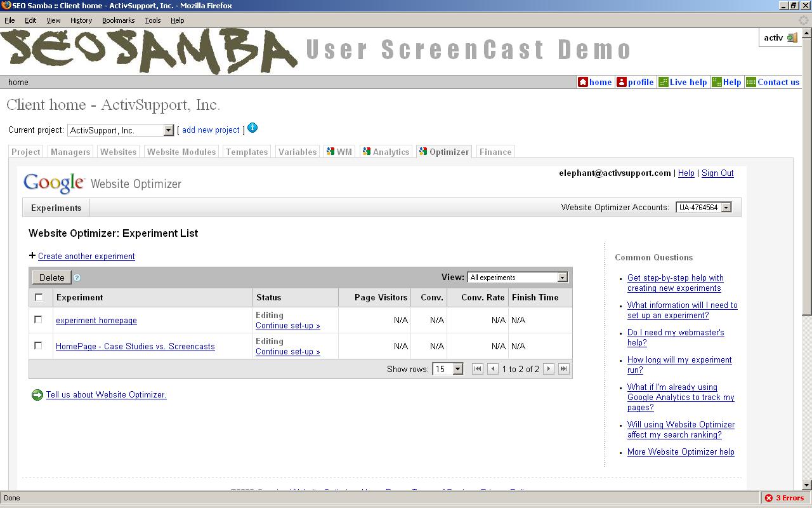The height and width of the screenshot is (508, 812).
Task: Click the Live help icon
Action: pos(663,82)
